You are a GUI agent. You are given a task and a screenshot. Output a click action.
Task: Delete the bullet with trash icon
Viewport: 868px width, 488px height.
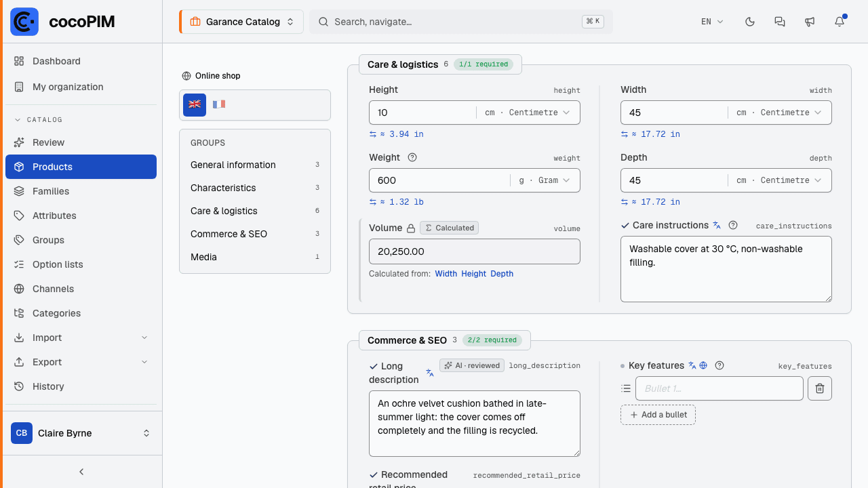820,388
